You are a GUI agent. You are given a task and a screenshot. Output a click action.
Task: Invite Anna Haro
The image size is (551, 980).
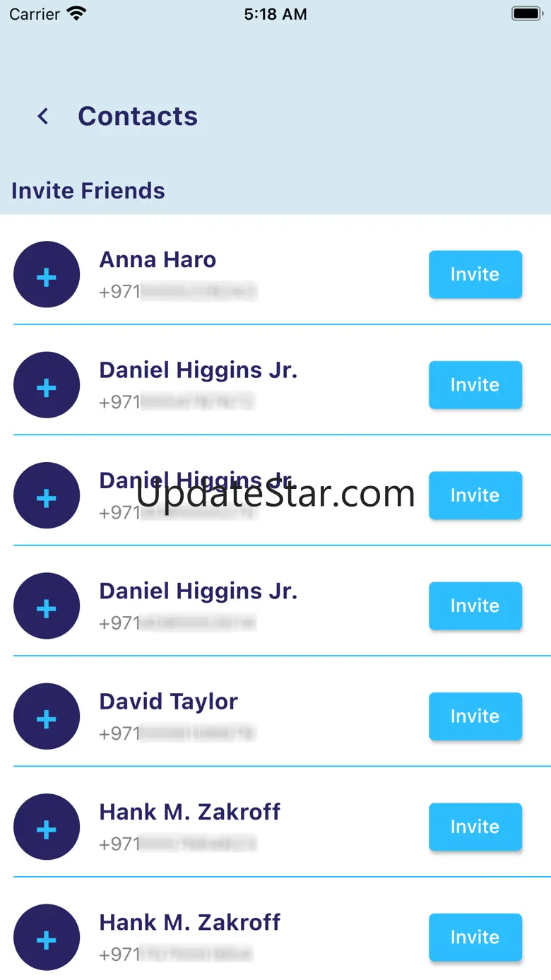pyautogui.click(x=475, y=274)
